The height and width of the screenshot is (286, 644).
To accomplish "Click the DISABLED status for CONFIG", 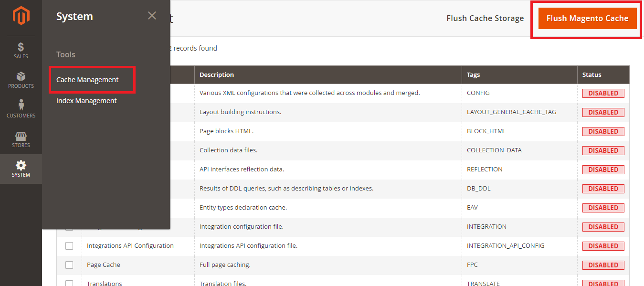I will click(603, 93).
